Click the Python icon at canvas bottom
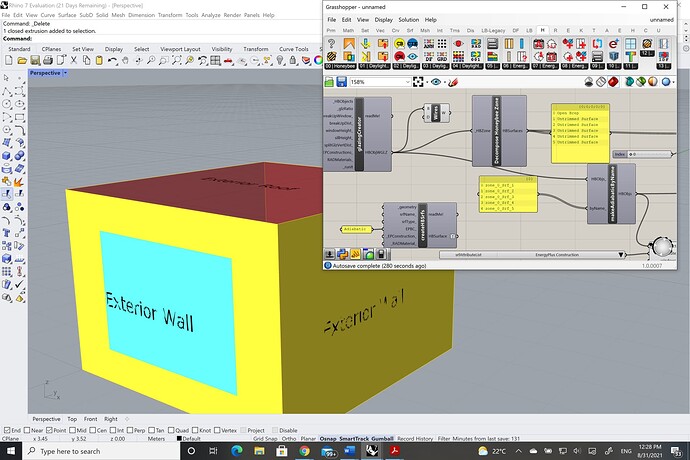Screen dimensions: 690x460 pyautogui.click(x=342, y=254)
